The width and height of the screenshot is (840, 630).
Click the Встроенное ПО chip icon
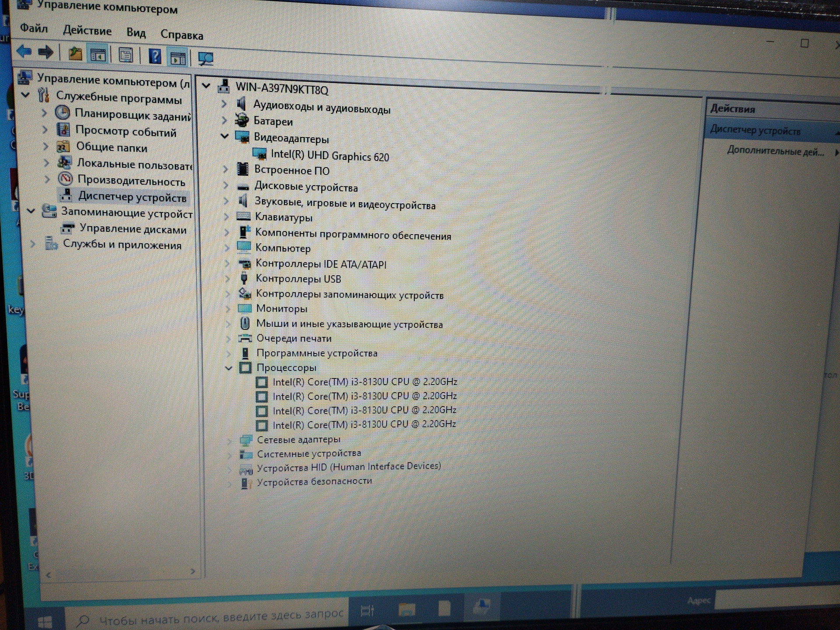point(242,168)
